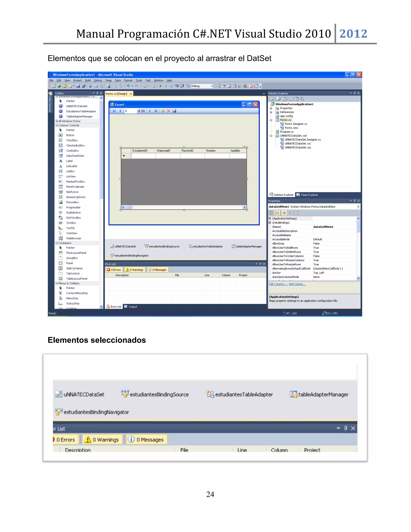Select estudiantesBindingSource in component tray
The image size is (411, 532).
(162, 246)
